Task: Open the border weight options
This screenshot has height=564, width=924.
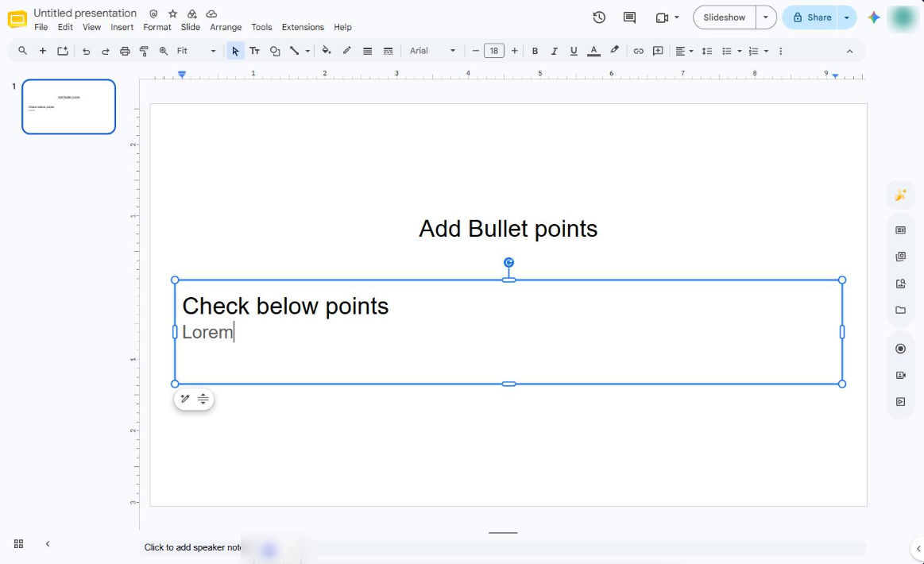Action: click(368, 52)
